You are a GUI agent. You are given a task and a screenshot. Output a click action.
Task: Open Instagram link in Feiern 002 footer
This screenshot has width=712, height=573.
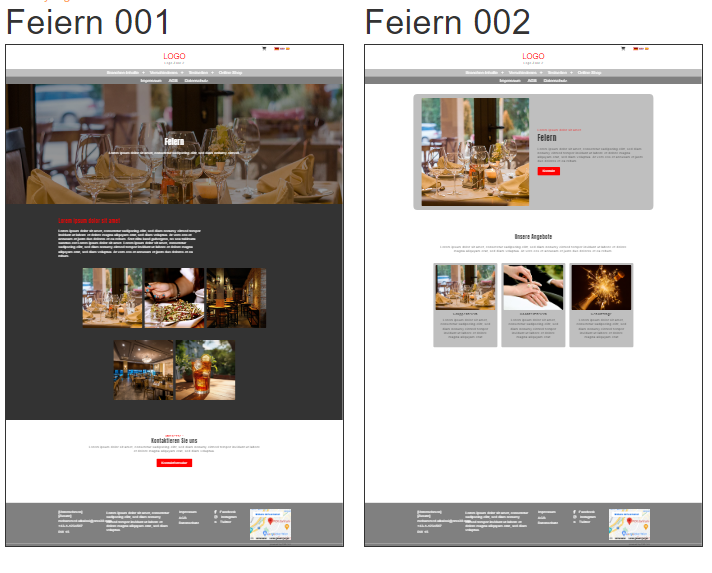point(588,517)
